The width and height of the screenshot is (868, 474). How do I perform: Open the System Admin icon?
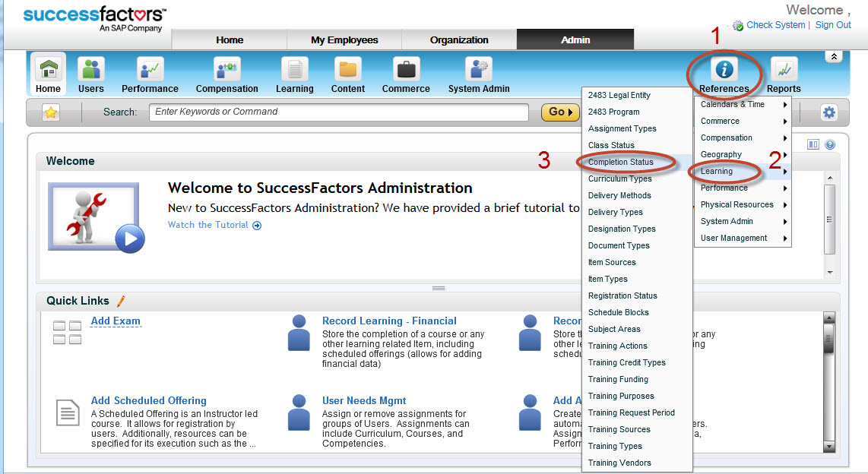(x=479, y=70)
